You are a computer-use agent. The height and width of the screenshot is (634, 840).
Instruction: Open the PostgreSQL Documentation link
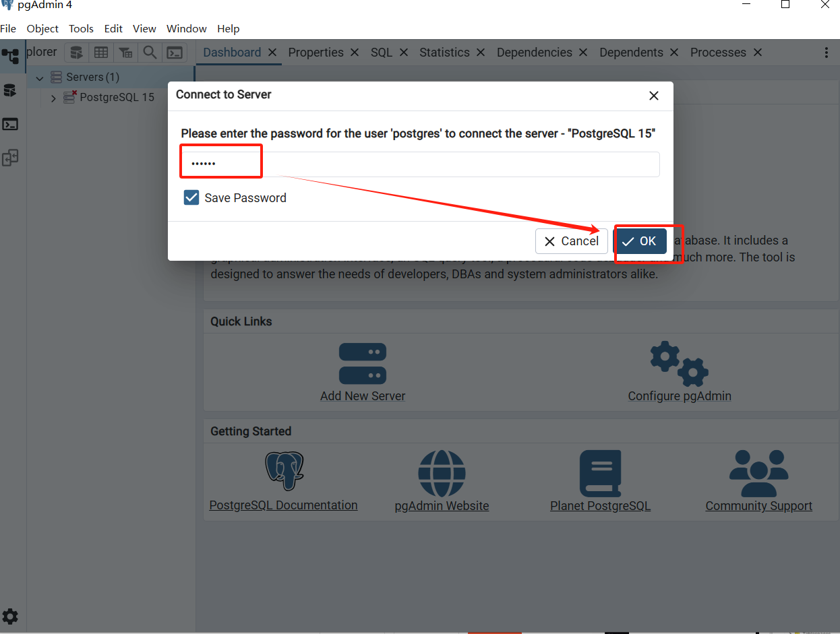284,505
